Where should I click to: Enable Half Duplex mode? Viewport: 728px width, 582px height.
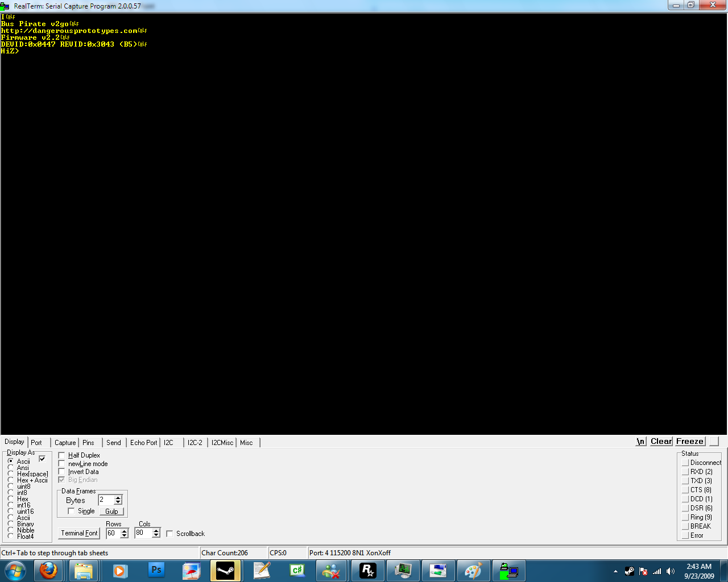pyautogui.click(x=61, y=455)
